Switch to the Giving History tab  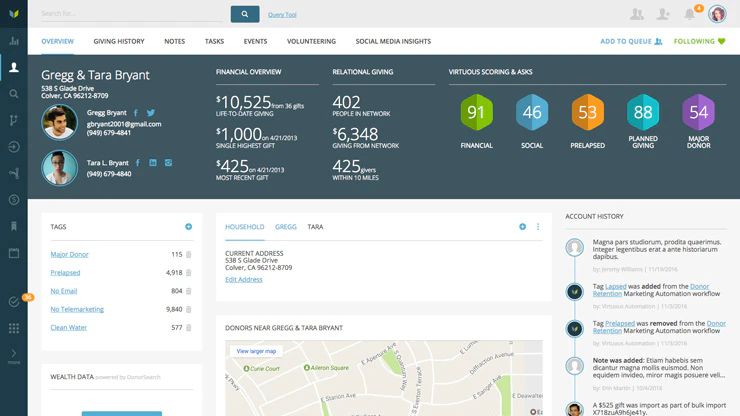tap(119, 42)
